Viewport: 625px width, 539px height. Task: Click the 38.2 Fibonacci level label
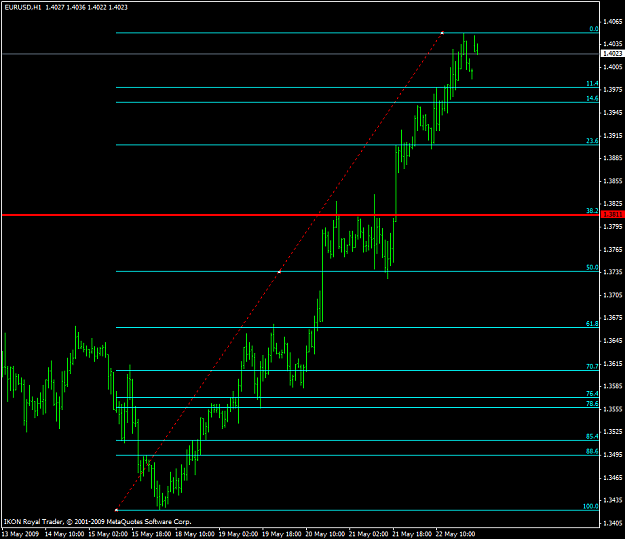[x=592, y=210]
